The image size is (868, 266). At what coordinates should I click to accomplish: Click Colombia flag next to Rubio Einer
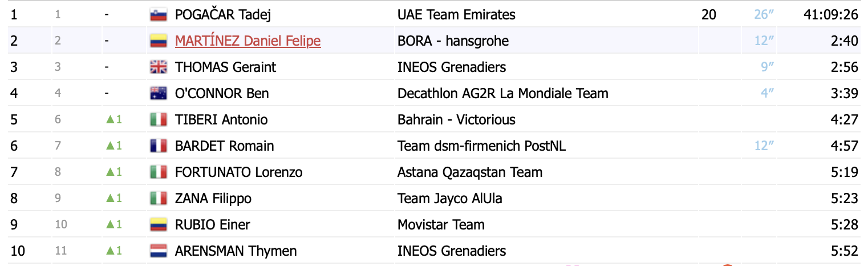point(158,225)
